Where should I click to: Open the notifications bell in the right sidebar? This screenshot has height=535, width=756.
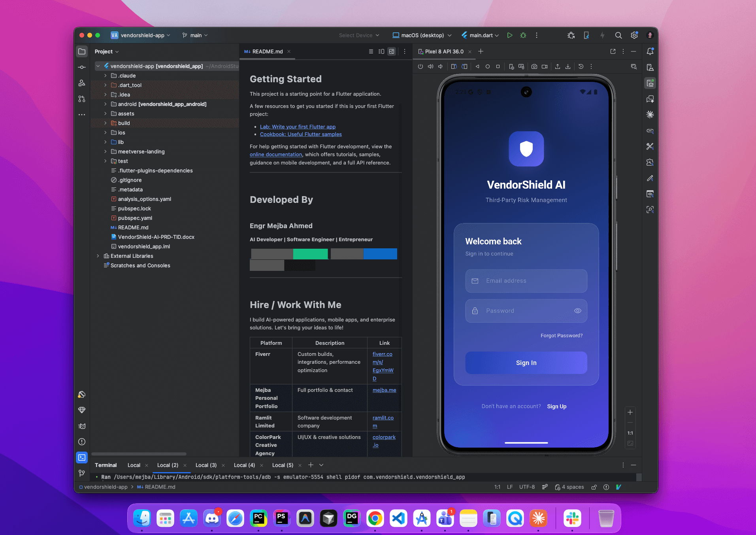point(650,51)
